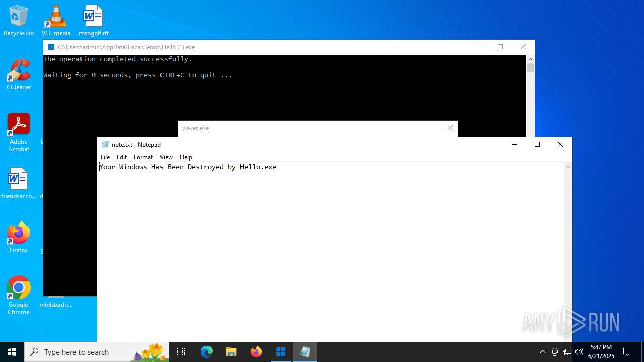
Task: Open the volume control in system tray
Action: click(579, 352)
